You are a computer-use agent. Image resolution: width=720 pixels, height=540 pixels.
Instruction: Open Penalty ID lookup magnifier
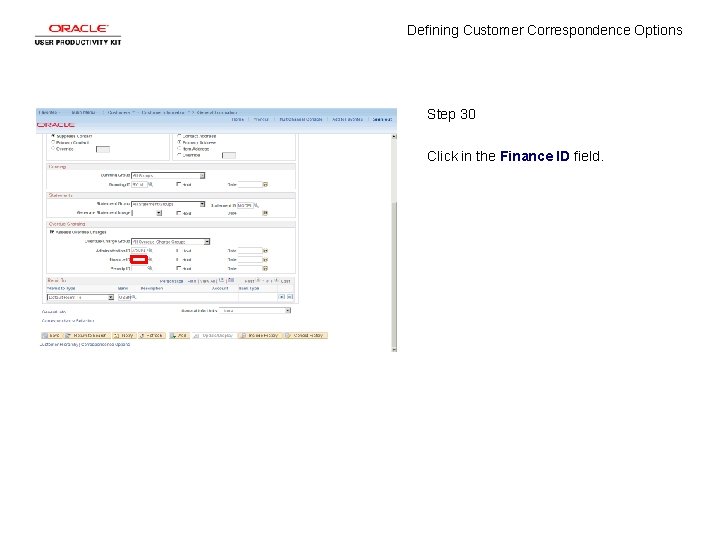click(x=150, y=268)
